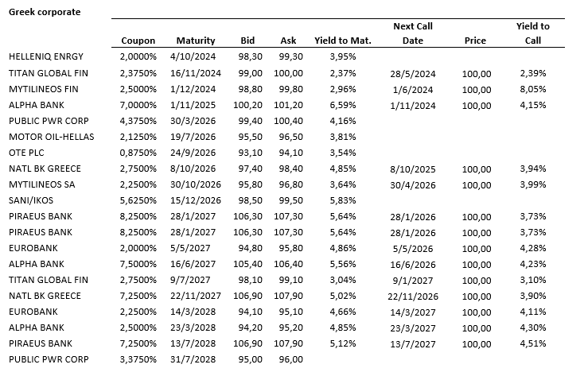Select the 28/5/2024 next call date
Viewport: 588px width, 376px height.
click(413, 73)
